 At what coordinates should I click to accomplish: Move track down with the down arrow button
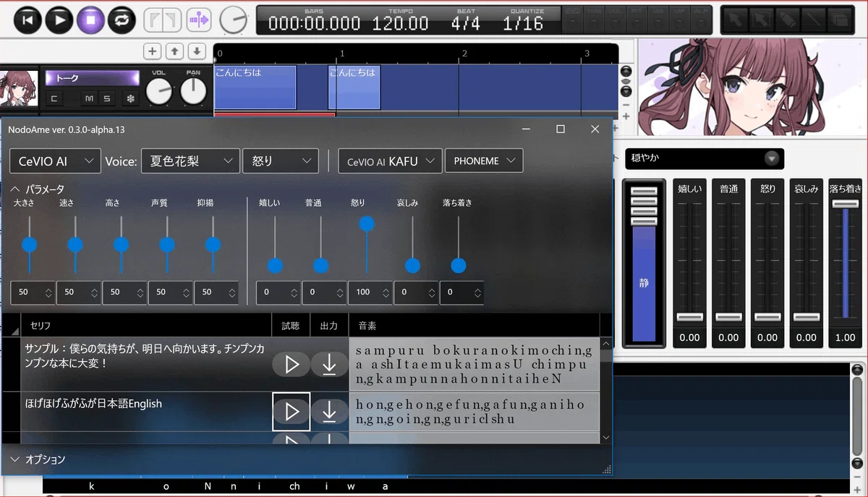pyautogui.click(x=197, y=51)
